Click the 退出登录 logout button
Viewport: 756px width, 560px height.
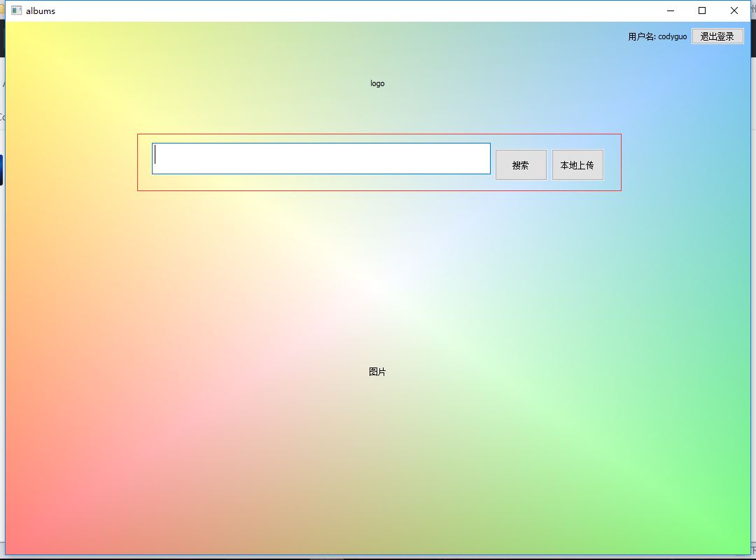[717, 36]
